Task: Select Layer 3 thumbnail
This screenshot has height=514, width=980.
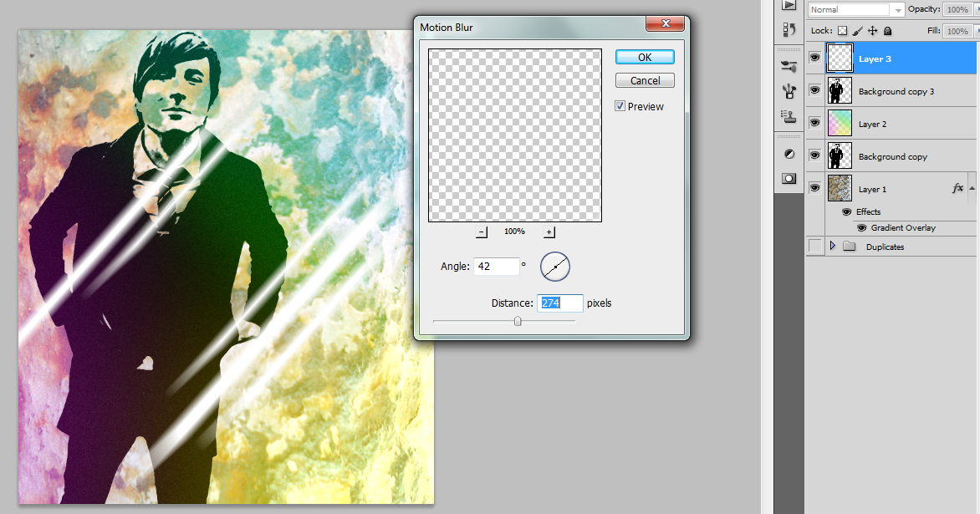Action: [840, 58]
